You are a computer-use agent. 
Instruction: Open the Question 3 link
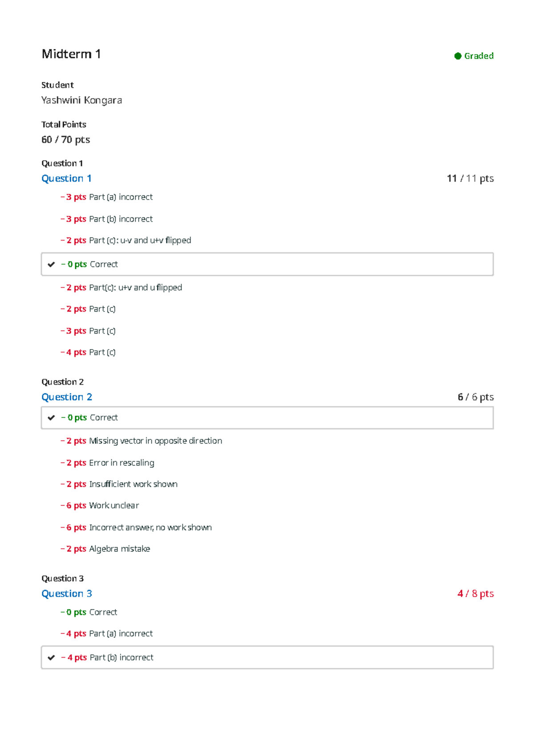(x=67, y=594)
